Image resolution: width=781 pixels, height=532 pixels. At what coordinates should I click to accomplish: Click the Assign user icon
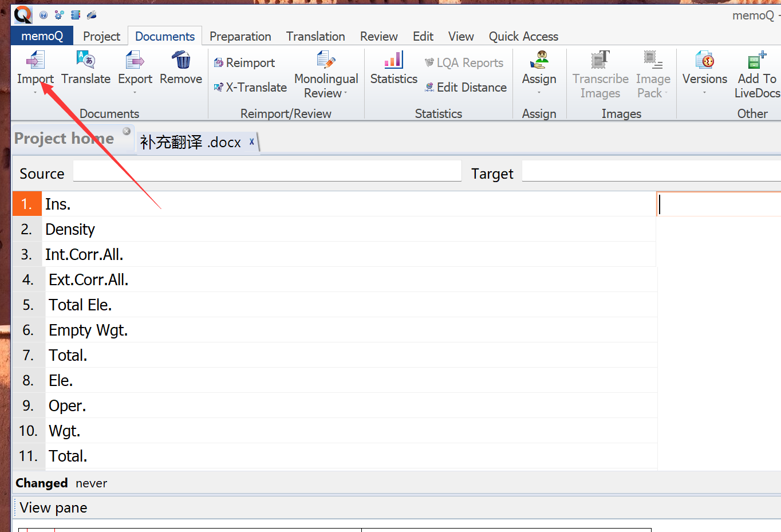click(539, 60)
